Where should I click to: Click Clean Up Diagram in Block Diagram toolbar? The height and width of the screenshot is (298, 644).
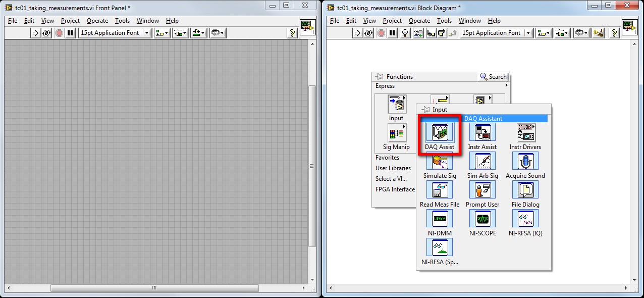point(599,33)
